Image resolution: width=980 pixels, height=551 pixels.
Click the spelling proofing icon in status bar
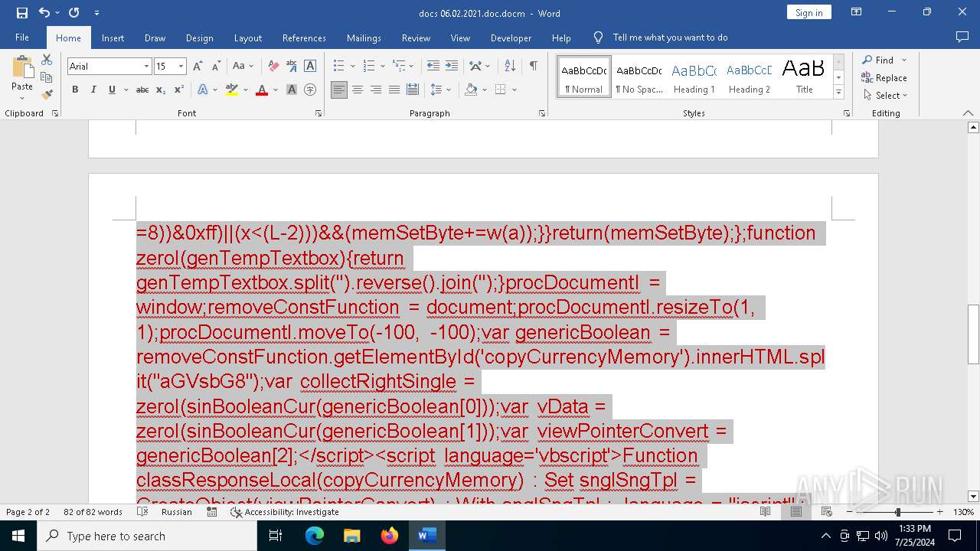click(142, 512)
